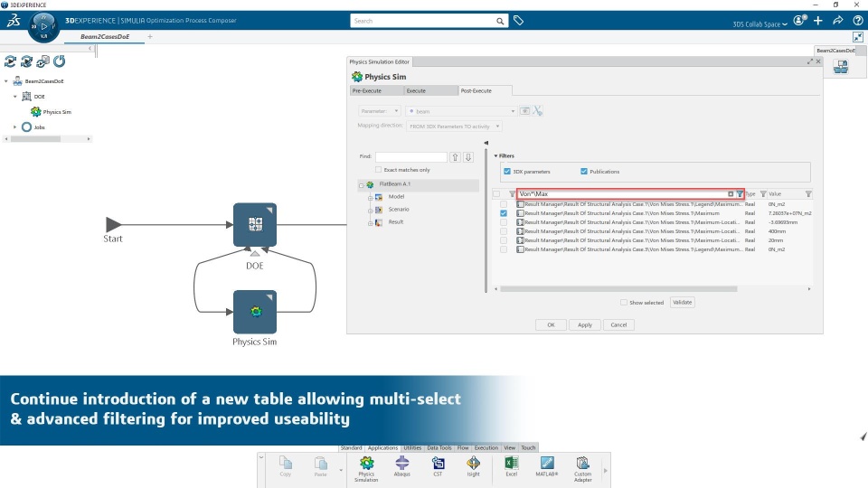Open the user profile icon

(x=799, y=21)
